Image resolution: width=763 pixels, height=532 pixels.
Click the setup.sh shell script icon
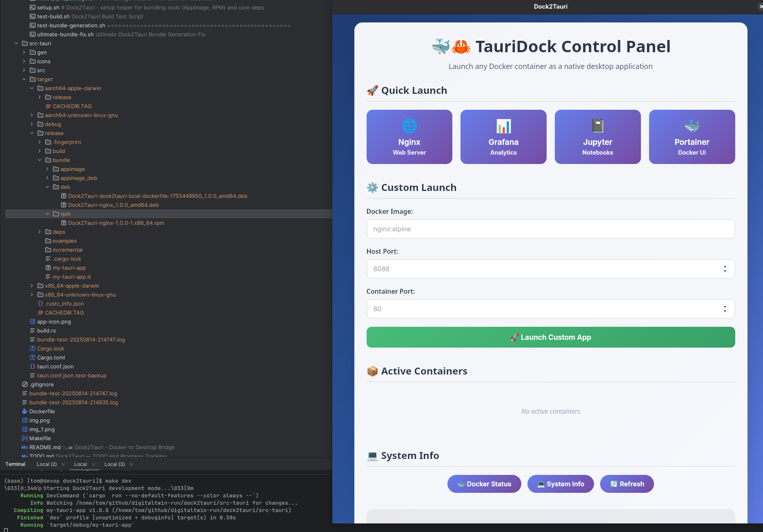coord(32,7)
